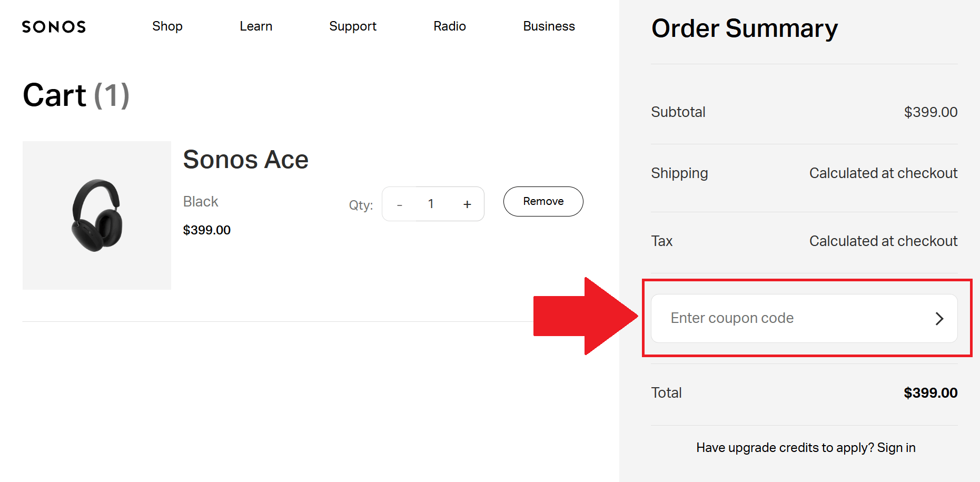
Task: Click the Subtotal amount
Action: point(930,112)
